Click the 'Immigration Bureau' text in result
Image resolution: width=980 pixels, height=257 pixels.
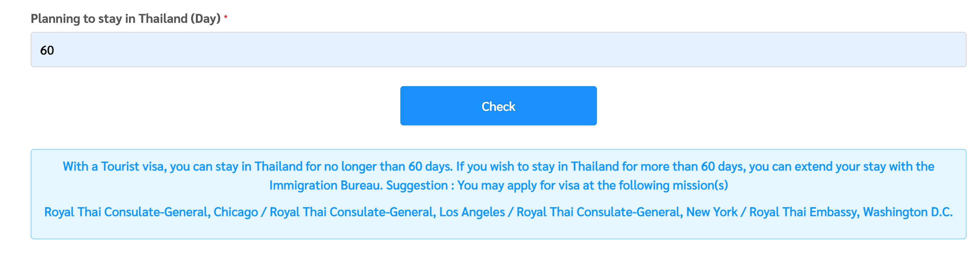[x=326, y=186]
